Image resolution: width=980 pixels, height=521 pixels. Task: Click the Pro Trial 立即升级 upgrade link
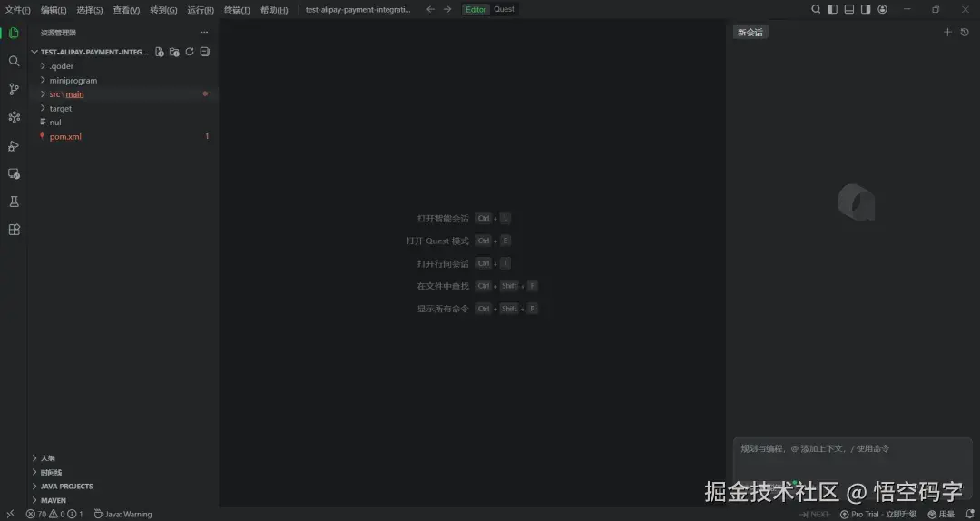click(x=877, y=514)
